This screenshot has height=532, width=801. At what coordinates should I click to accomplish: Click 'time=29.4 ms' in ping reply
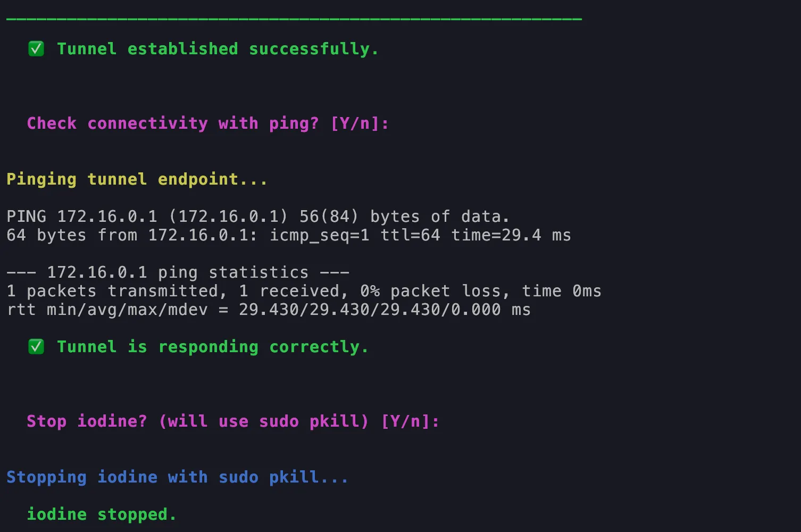point(511,235)
